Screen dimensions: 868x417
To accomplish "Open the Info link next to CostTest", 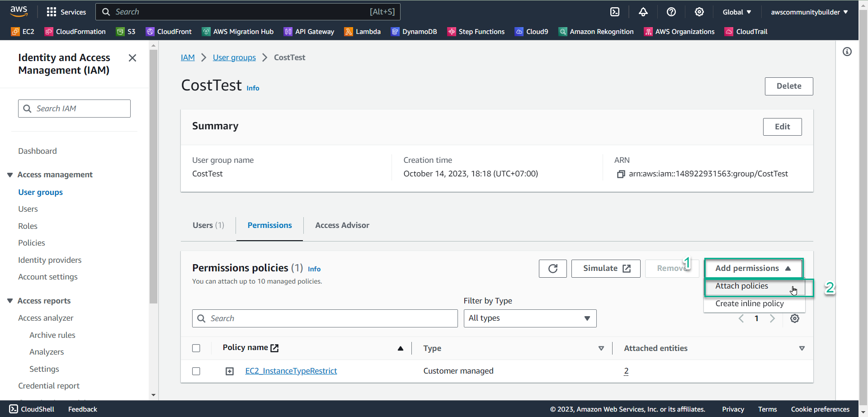I will pyautogui.click(x=253, y=88).
